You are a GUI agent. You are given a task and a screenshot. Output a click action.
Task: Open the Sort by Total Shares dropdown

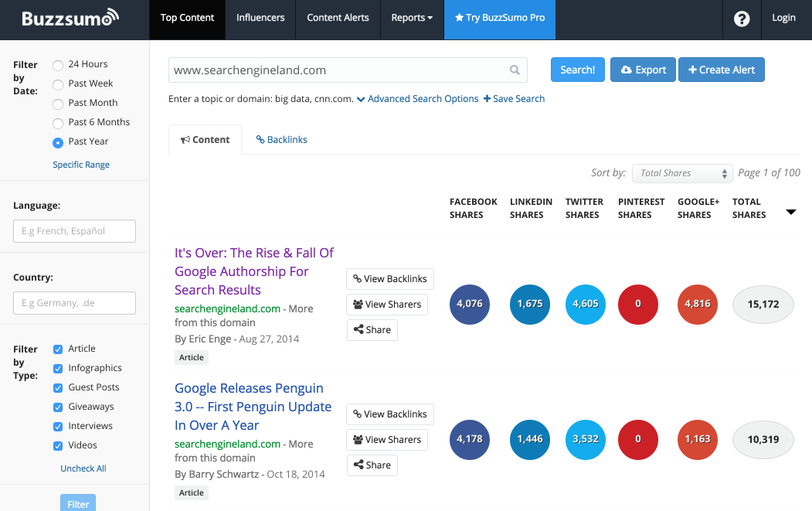click(682, 173)
